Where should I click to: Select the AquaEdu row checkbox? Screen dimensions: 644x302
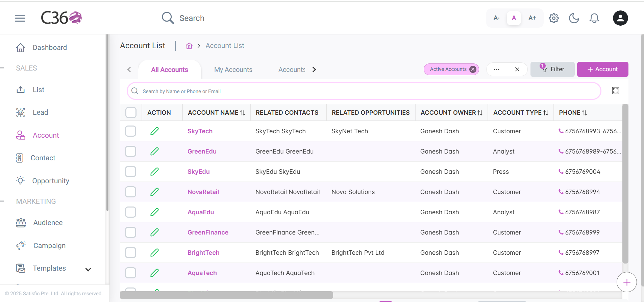(131, 212)
